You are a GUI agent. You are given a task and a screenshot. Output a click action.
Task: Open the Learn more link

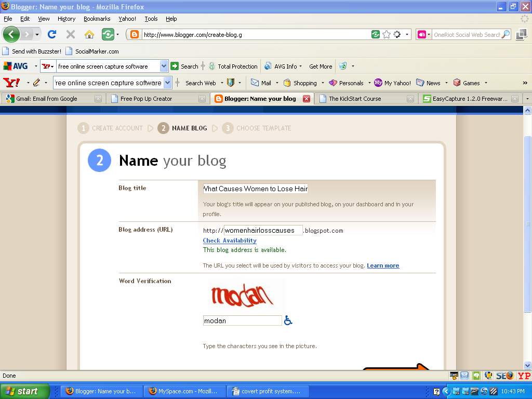383,265
